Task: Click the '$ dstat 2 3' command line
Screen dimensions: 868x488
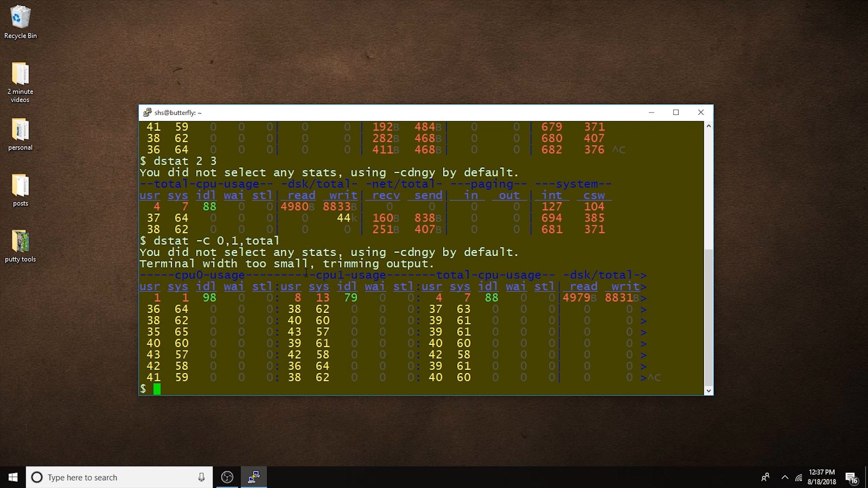Action: (x=178, y=161)
